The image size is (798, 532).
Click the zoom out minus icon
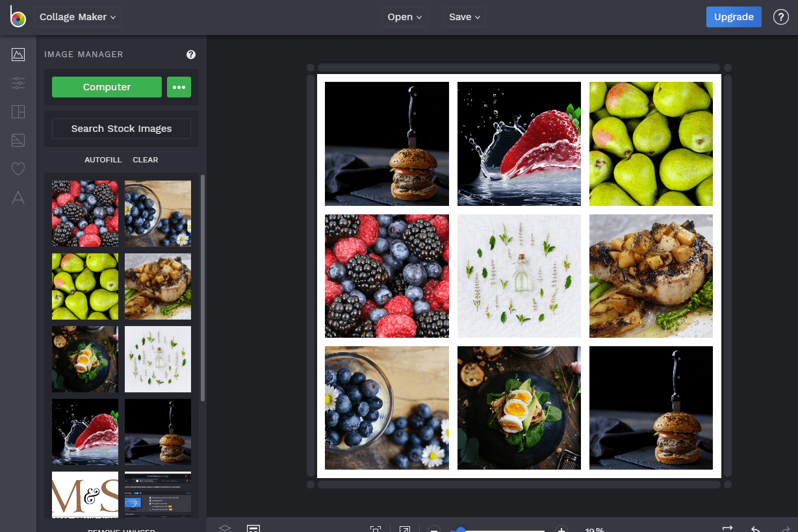(434, 529)
